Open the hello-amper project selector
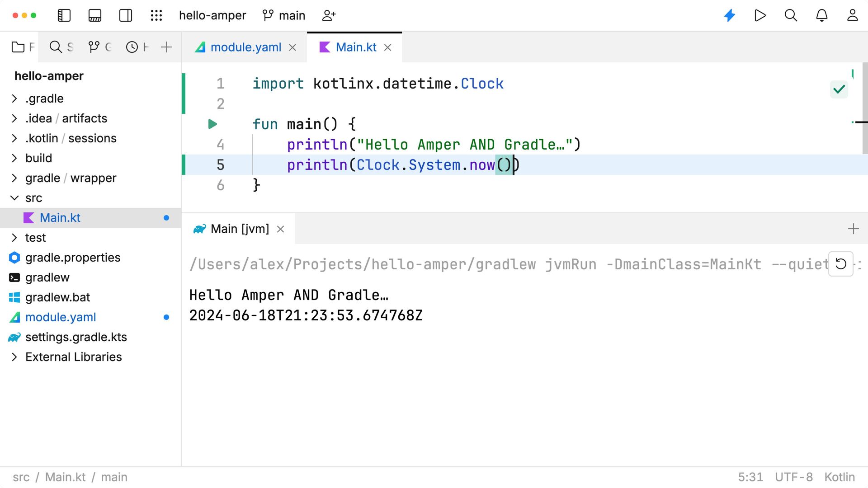Image resolution: width=868 pixels, height=488 pixels. coord(212,15)
